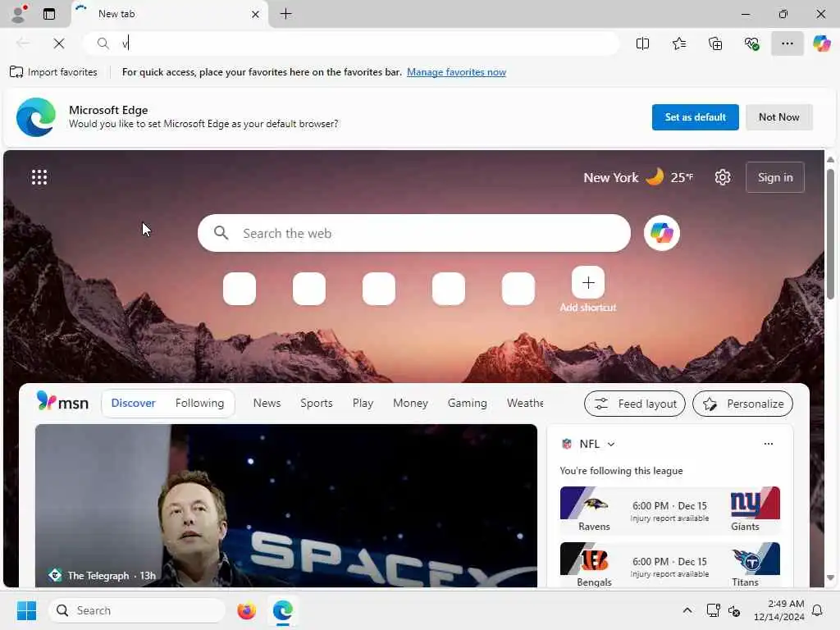Click the Personalize button
This screenshot has width=840, height=630.
(x=742, y=404)
